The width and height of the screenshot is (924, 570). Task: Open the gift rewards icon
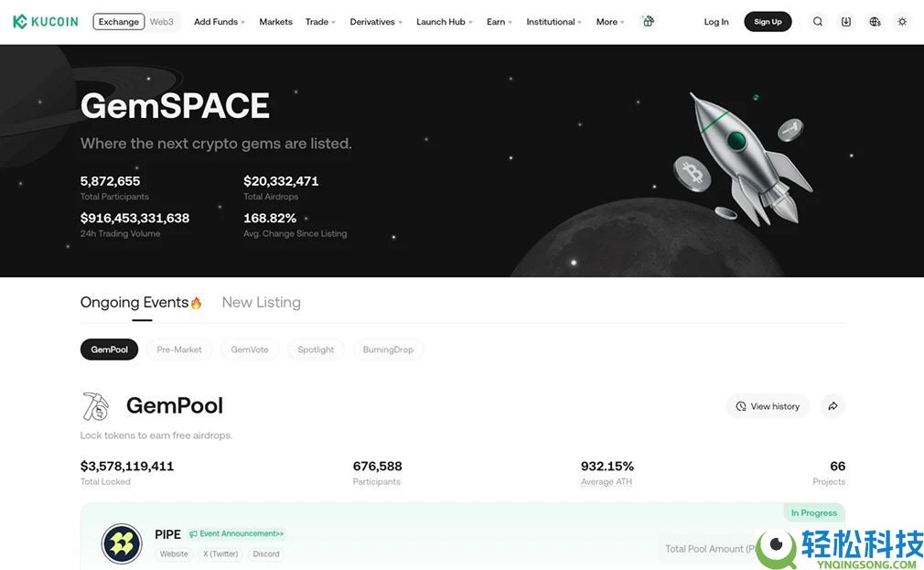[x=649, y=21]
